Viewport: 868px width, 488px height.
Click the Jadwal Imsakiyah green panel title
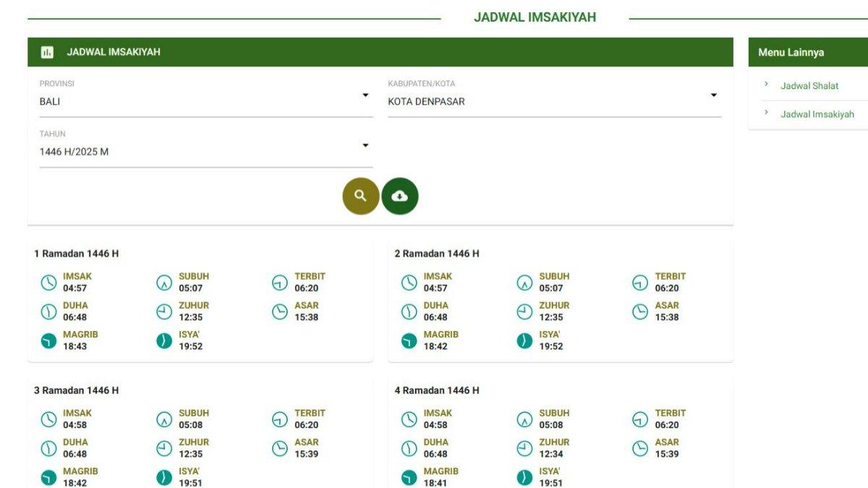pos(114,52)
